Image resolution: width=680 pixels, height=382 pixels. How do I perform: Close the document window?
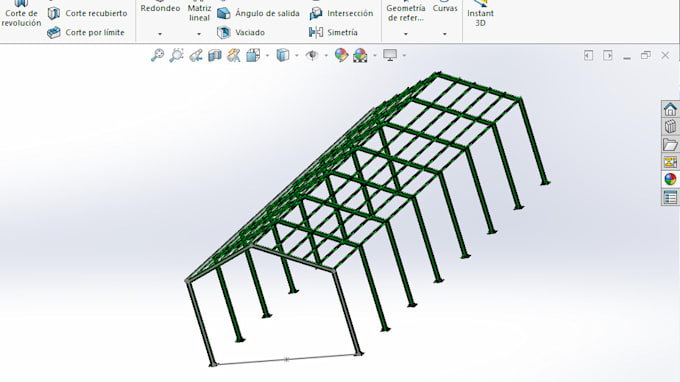[x=665, y=56]
